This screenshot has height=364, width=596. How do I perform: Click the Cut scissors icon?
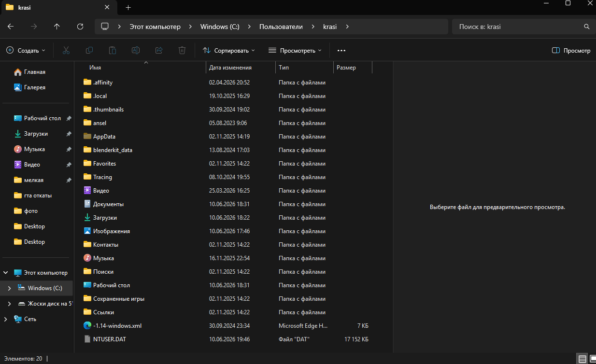point(66,50)
